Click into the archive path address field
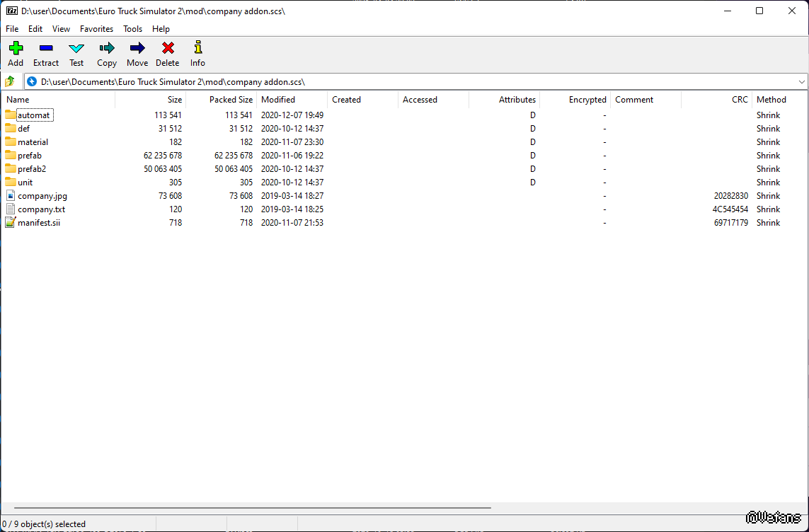 click(354, 82)
